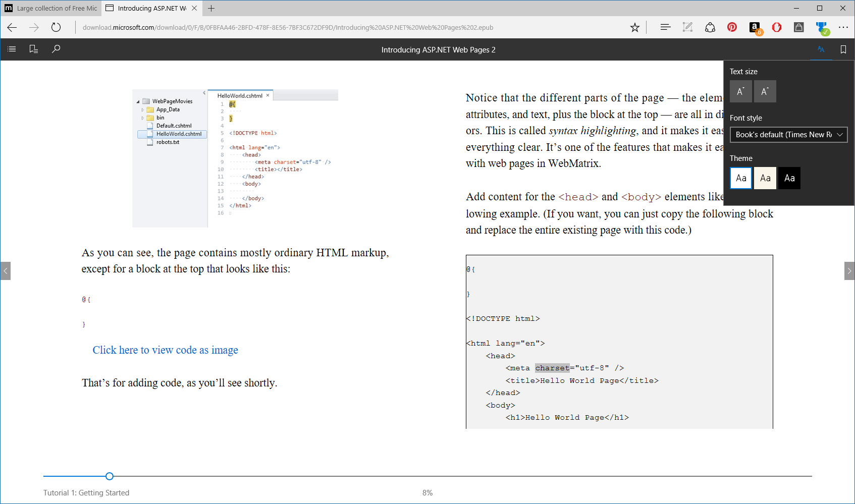Start a Web Note annotation
The width and height of the screenshot is (855, 504).
(687, 27)
